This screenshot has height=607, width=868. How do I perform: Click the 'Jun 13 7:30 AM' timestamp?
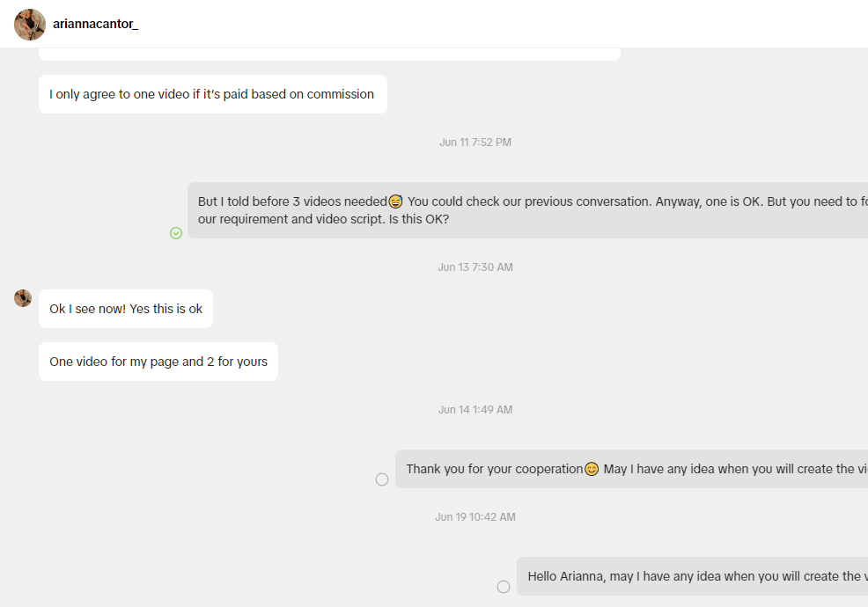click(x=475, y=267)
